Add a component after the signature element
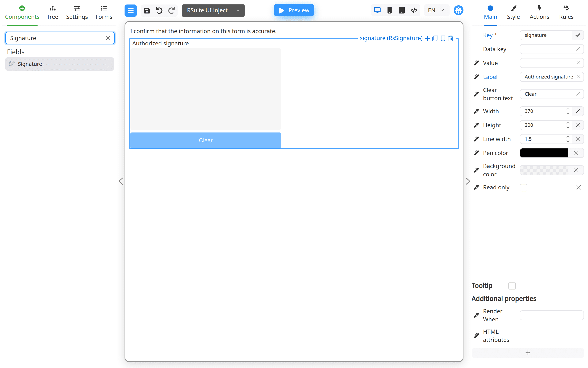Screen dimensions: 588x368 tap(427, 38)
